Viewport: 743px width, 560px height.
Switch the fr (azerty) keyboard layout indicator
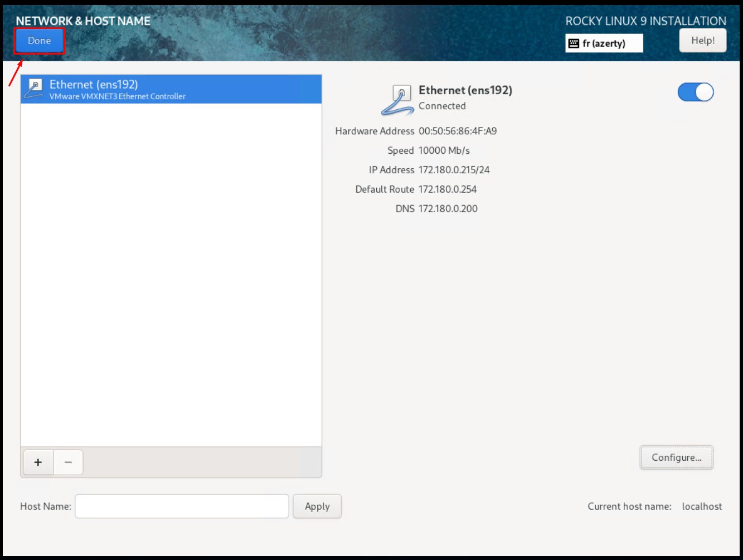[x=604, y=43]
